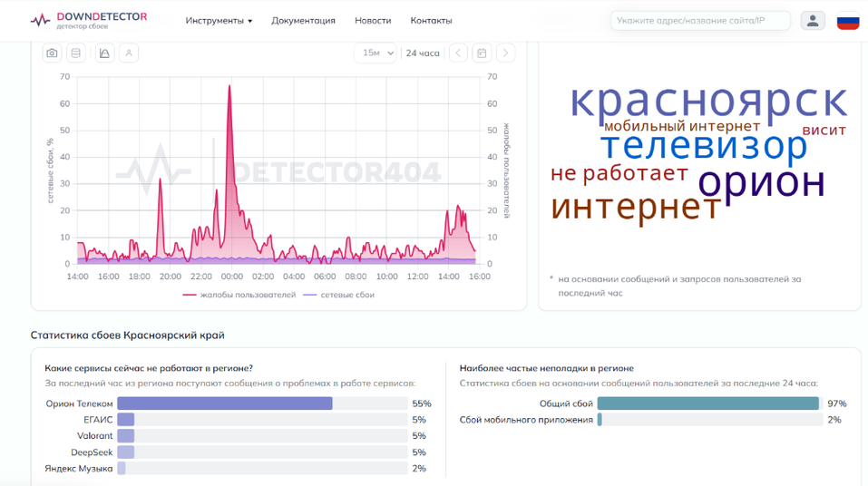
Task: Open the user account profile icon
Action: [x=813, y=21]
